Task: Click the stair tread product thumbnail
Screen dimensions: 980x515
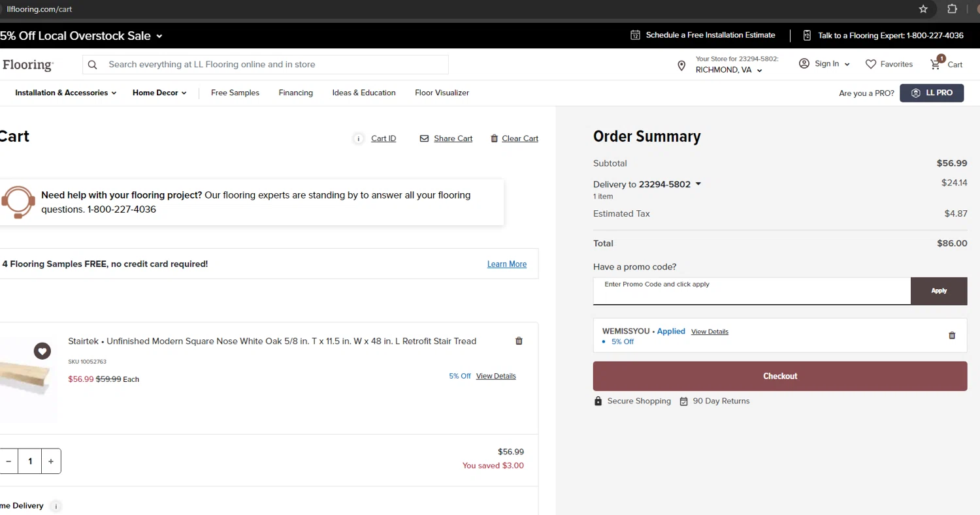Action: [x=29, y=381]
